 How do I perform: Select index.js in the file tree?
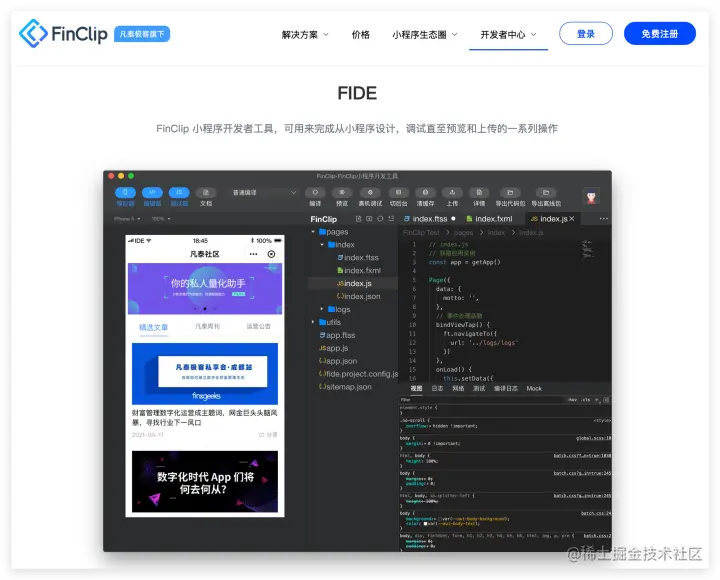click(x=353, y=284)
